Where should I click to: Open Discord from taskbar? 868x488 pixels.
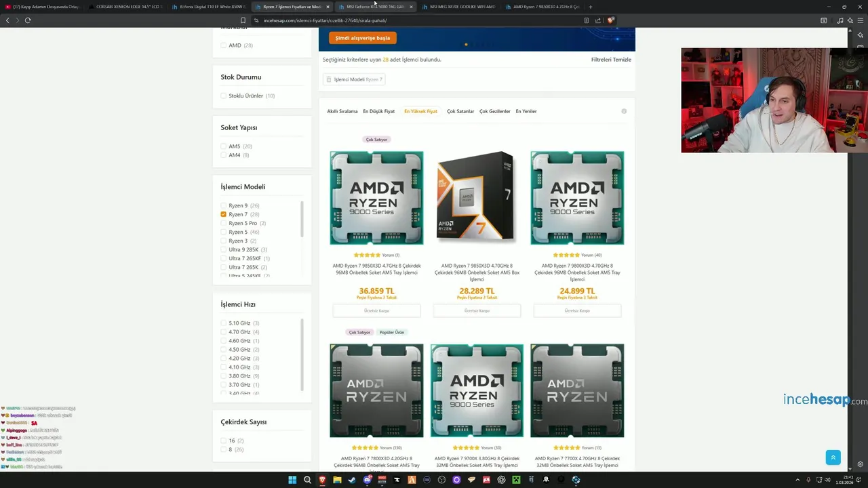(x=367, y=480)
